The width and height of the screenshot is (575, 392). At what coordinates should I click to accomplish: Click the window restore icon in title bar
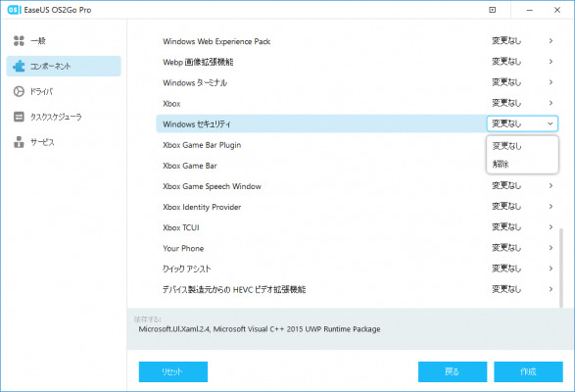click(x=493, y=10)
